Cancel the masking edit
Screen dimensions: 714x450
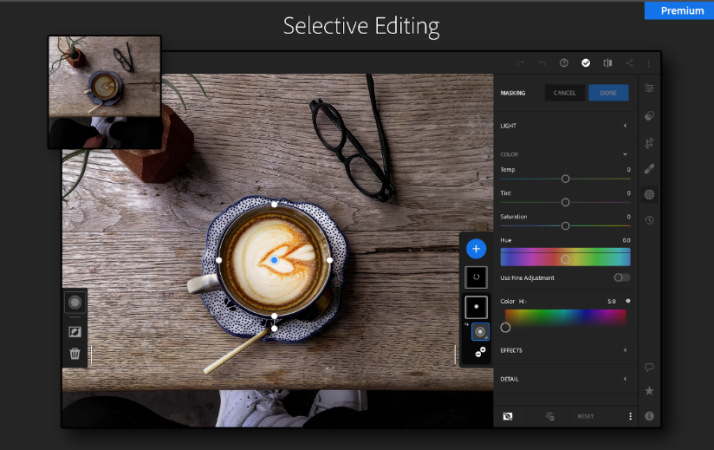point(565,93)
